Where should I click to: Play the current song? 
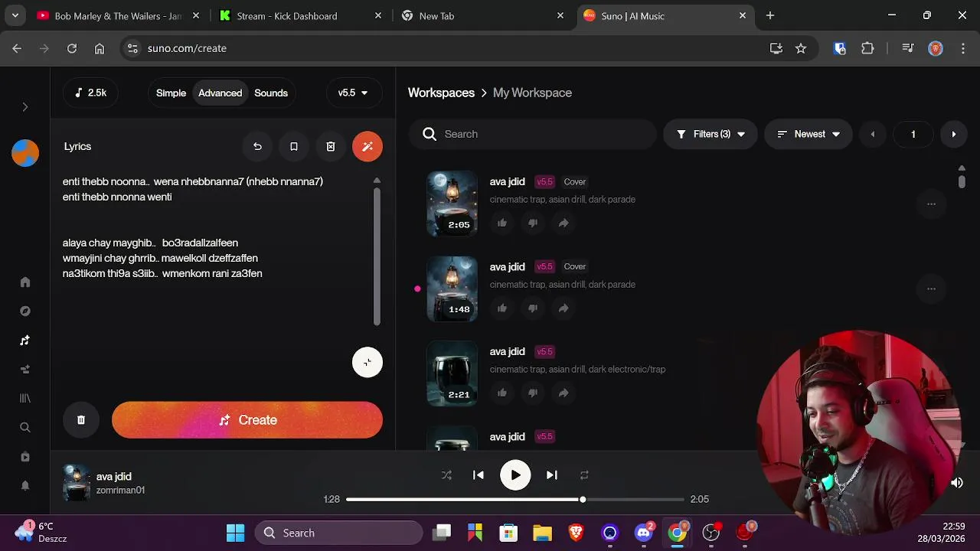pyautogui.click(x=515, y=475)
